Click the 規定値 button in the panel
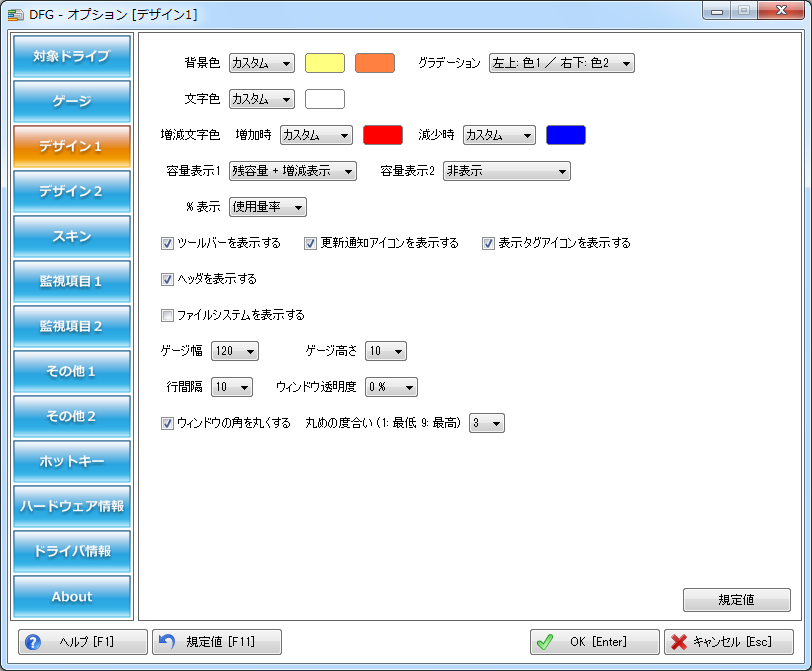 [736, 600]
